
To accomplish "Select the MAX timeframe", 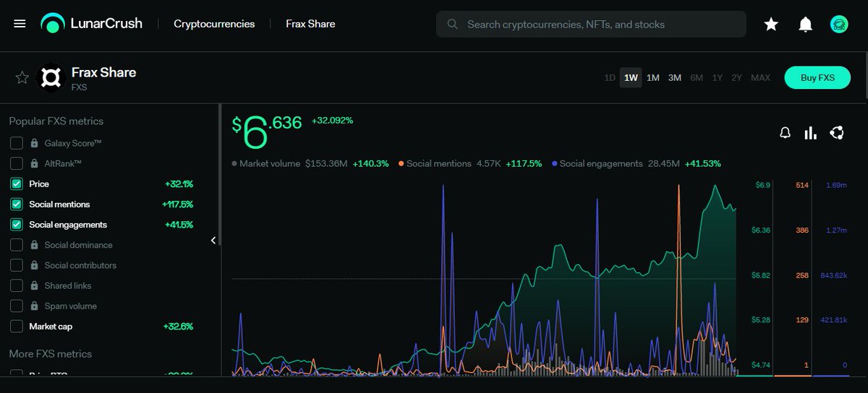I will pyautogui.click(x=760, y=78).
